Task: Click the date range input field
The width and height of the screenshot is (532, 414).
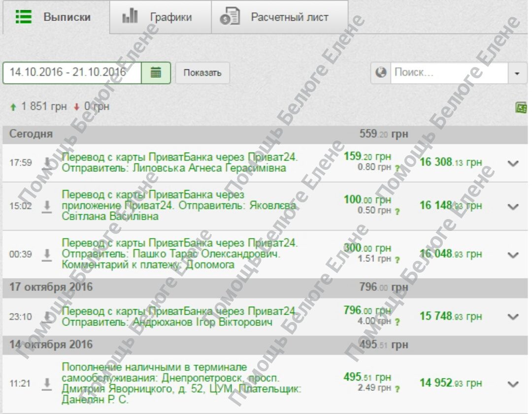Action: [72, 72]
